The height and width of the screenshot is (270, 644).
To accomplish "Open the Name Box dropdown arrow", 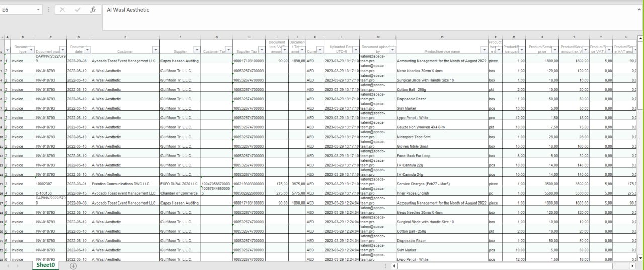I will (x=39, y=10).
